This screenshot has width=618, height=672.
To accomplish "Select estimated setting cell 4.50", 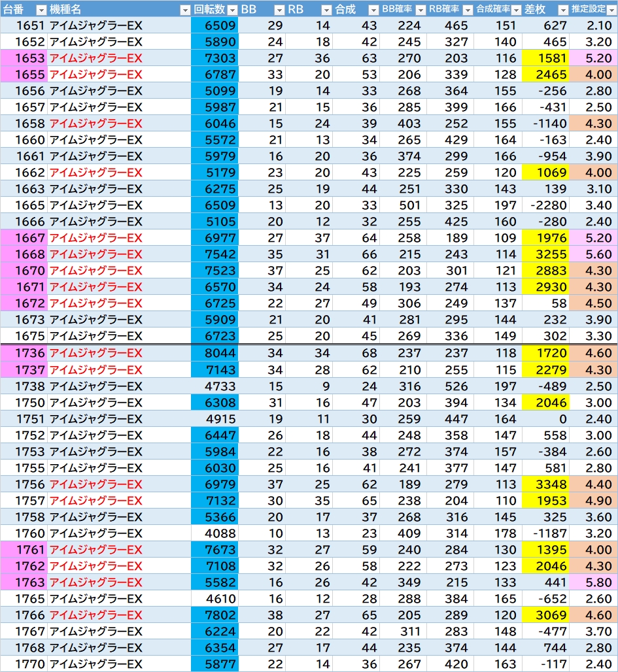I will pos(594,303).
